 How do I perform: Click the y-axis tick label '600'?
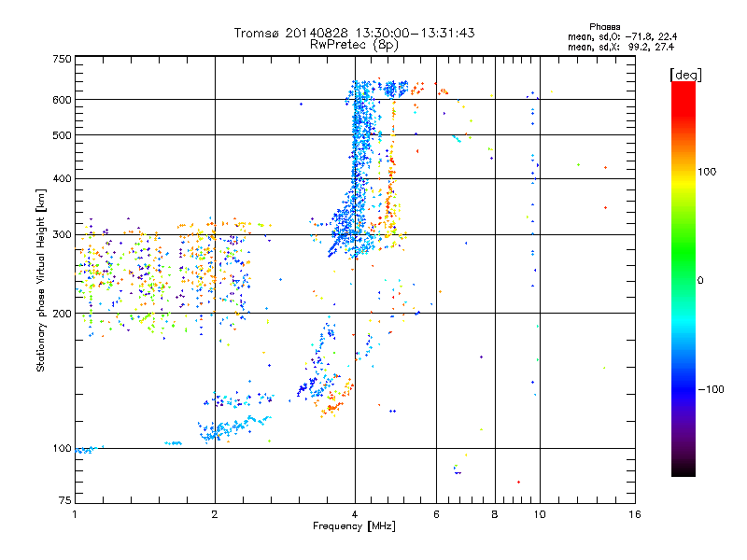click(62, 100)
